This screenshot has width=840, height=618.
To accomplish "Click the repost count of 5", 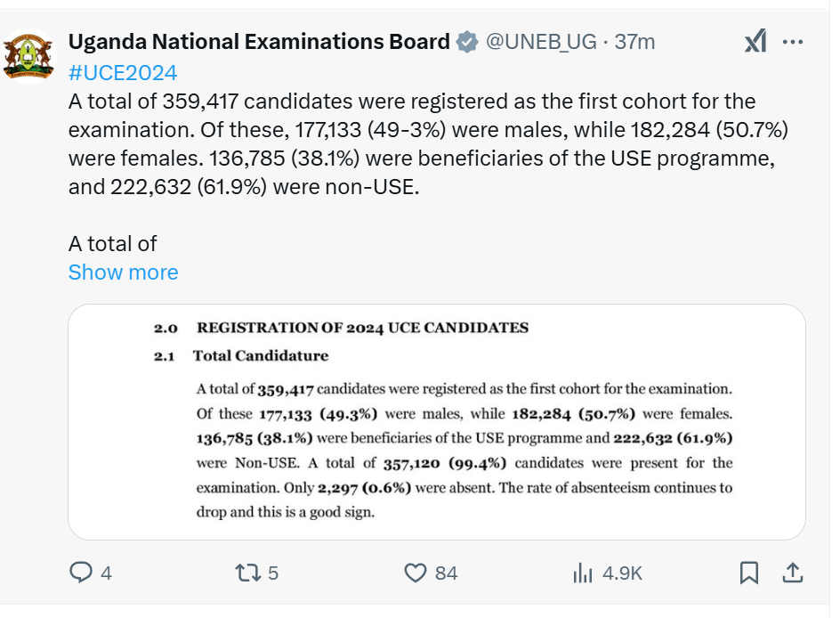I will click(x=273, y=573).
